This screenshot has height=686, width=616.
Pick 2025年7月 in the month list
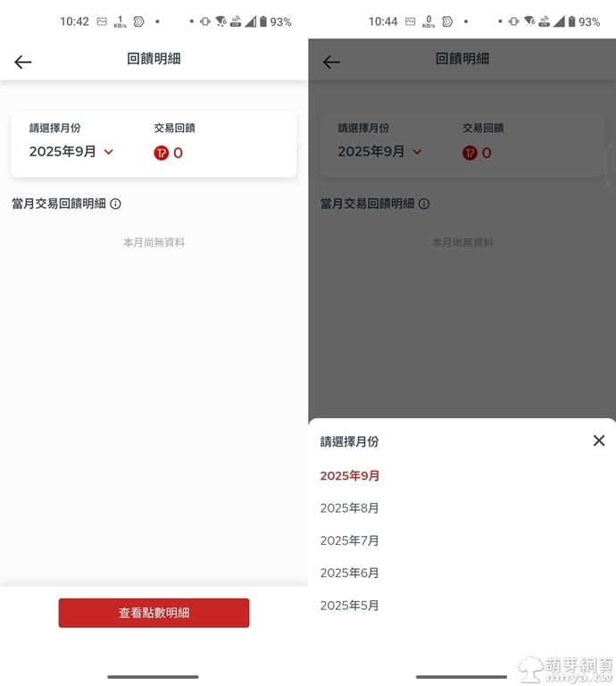click(x=350, y=540)
